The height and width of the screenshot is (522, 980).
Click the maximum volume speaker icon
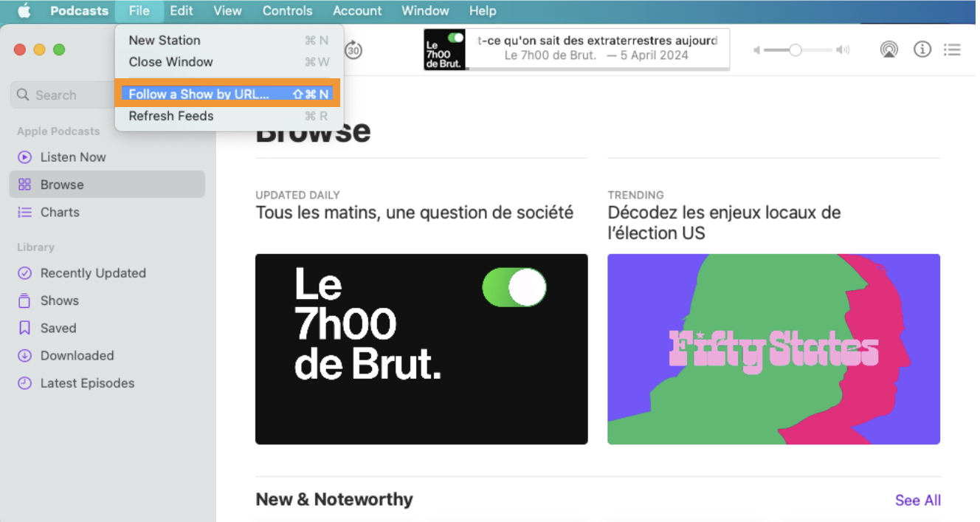pyautogui.click(x=843, y=50)
